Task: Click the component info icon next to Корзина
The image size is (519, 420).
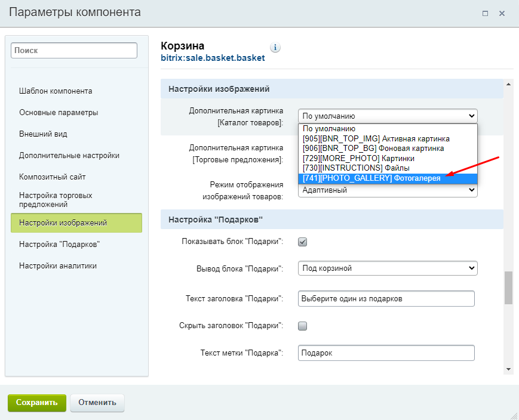Action: tap(275, 48)
